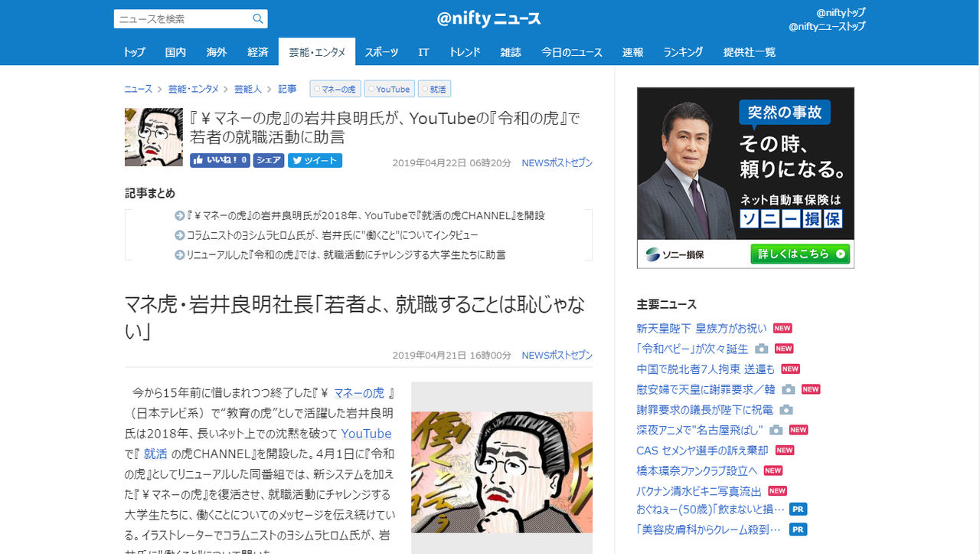The height and width of the screenshot is (554, 980).
Task: Open バカナン清水ビキニ写真流出 headline
Action: (x=699, y=491)
